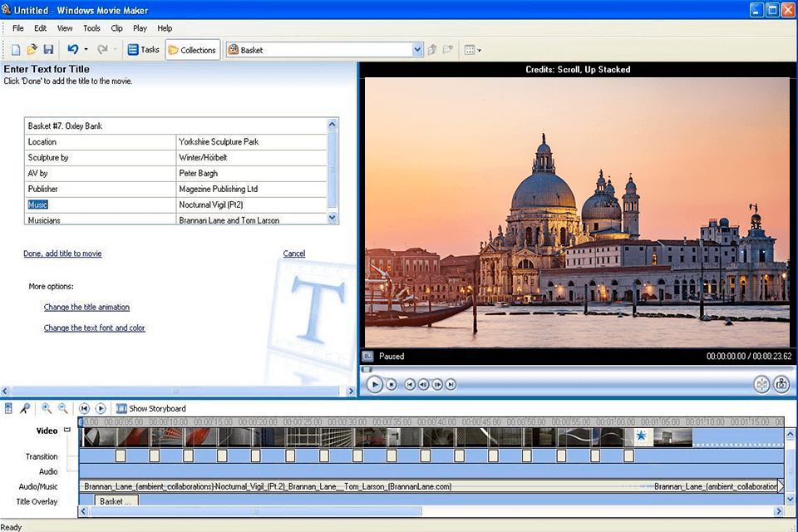This screenshot has width=798, height=532.
Task: Open the Undo history dropdown arrow
Action: pos(86,49)
